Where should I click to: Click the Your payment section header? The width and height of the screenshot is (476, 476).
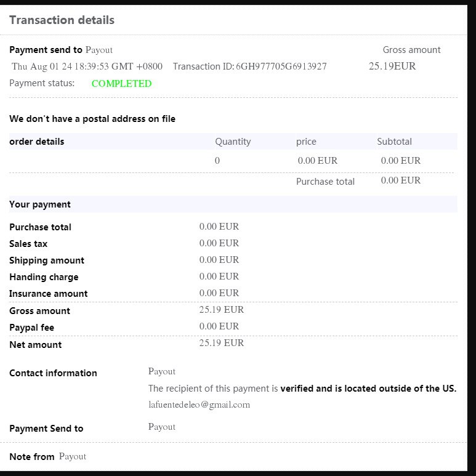coord(40,204)
